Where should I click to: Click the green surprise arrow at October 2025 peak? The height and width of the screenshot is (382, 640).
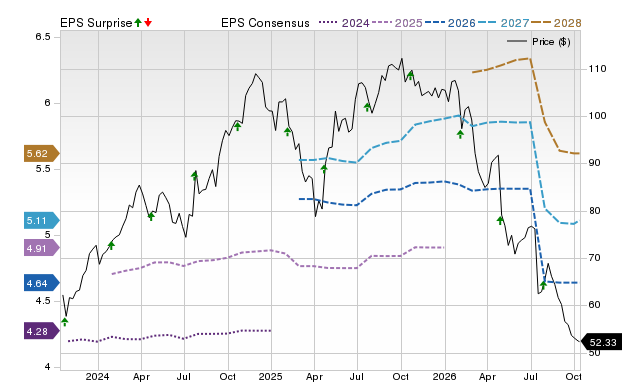[x=410, y=75]
